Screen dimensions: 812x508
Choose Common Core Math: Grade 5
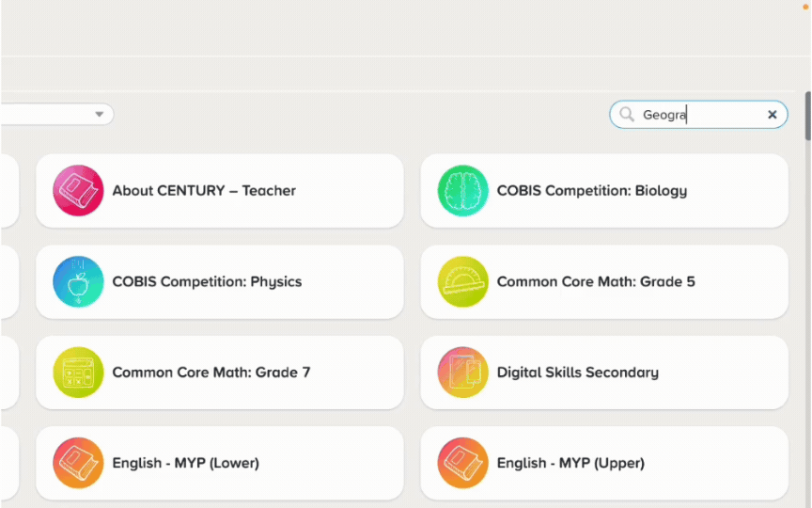coord(604,281)
